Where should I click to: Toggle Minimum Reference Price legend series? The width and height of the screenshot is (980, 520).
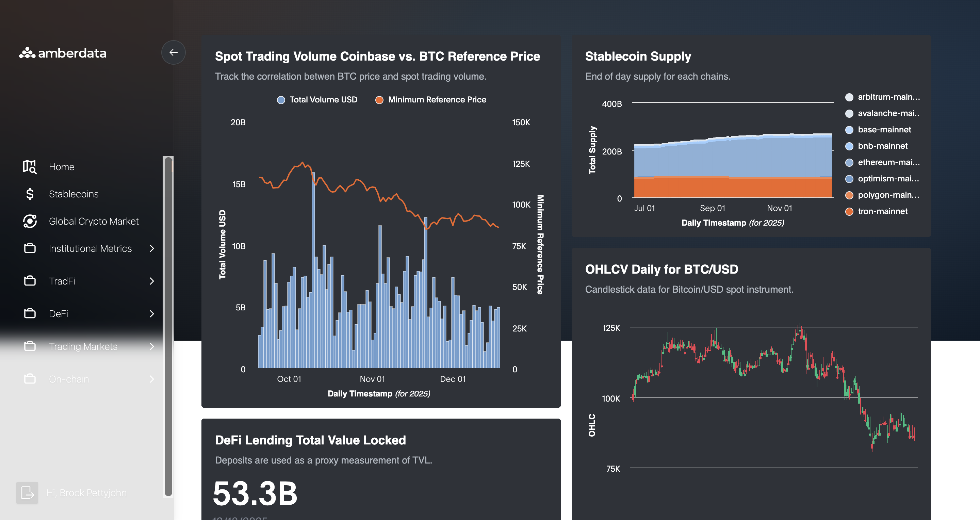pyautogui.click(x=431, y=100)
